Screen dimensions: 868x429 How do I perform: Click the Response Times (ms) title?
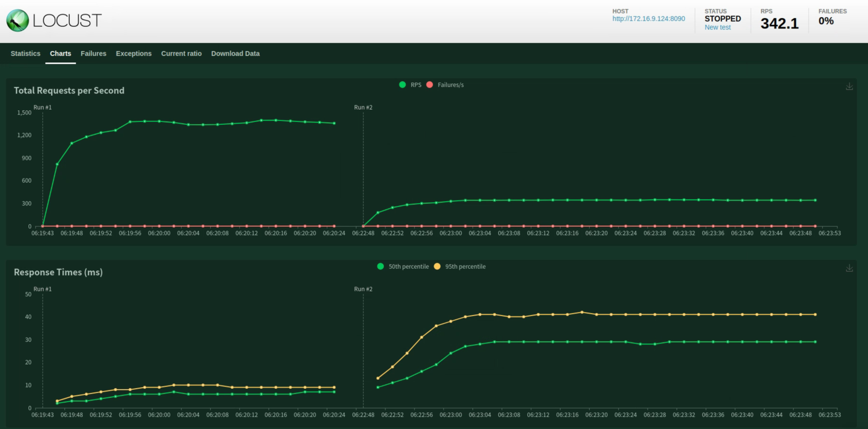pyautogui.click(x=58, y=272)
